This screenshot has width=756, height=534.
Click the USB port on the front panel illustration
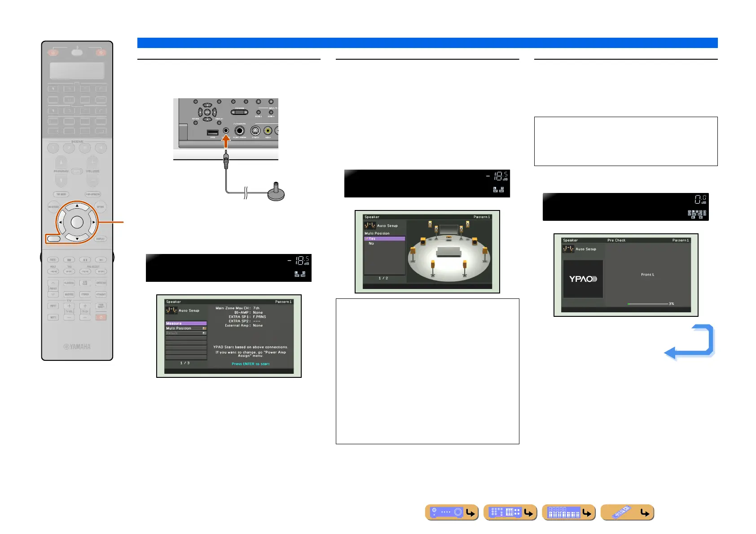tap(212, 132)
